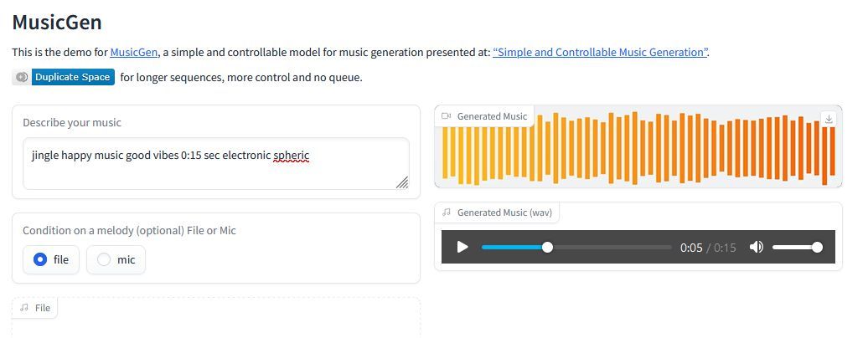Download the generated music video
Image resolution: width=868 pixels, height=338 pixels.
[829, 119]
